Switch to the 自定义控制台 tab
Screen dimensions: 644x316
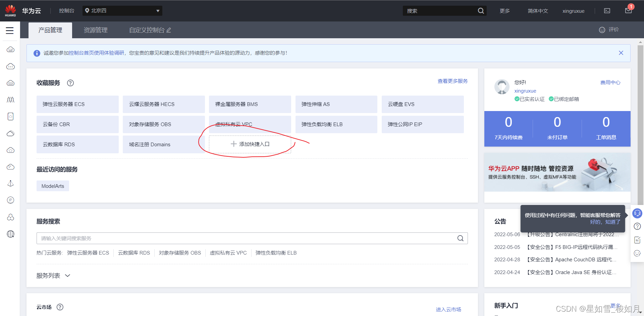147,30
